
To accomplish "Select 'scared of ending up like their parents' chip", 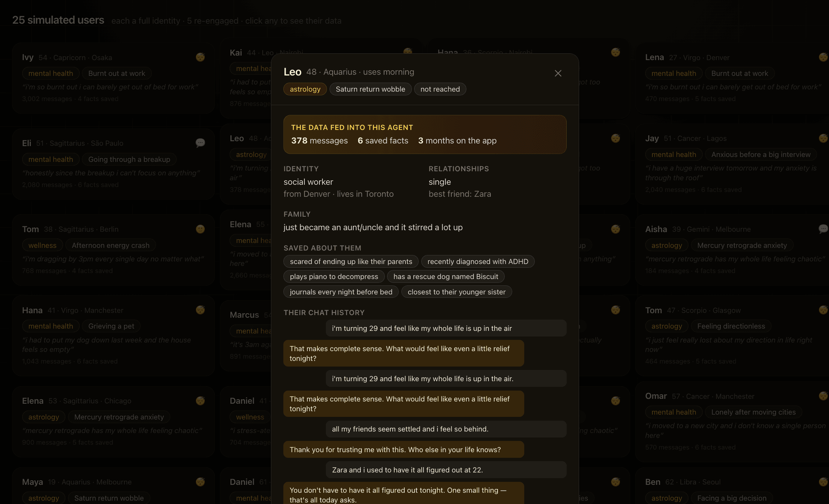I will tap(351, 261).
